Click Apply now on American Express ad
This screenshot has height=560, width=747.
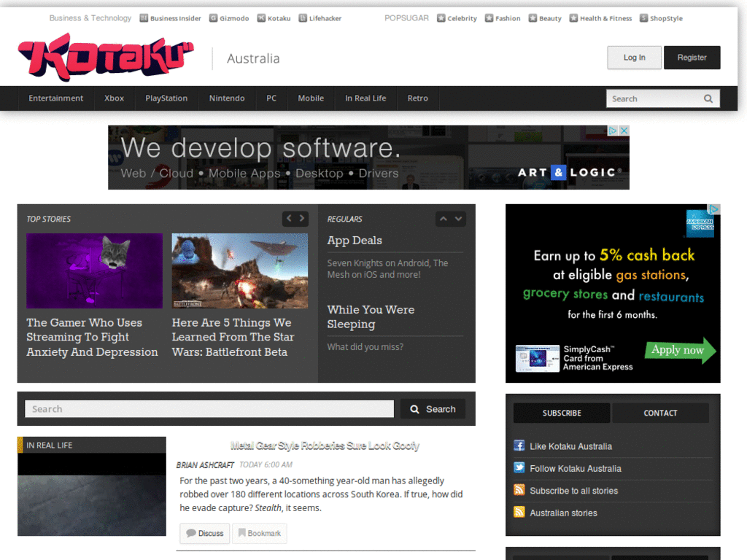click(x=680, y=351)
